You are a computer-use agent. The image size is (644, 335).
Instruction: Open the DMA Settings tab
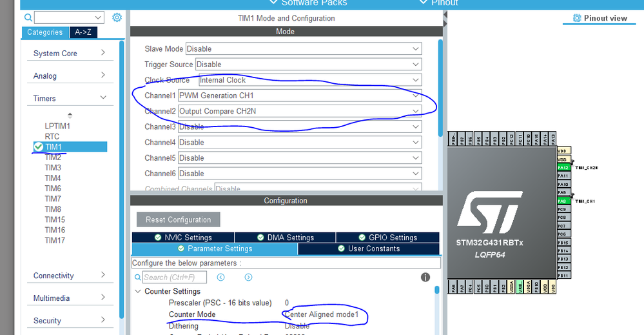pyautogui.click(x=285, y=237)
